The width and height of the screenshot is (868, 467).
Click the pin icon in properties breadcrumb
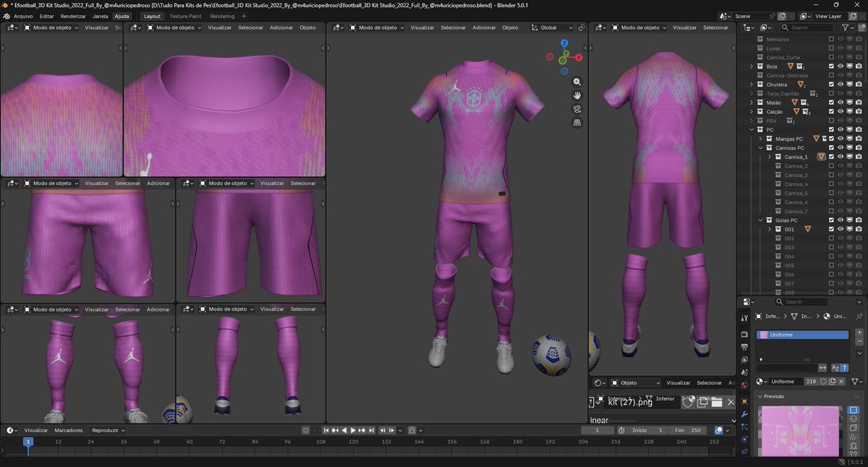(x=859, y=316)
